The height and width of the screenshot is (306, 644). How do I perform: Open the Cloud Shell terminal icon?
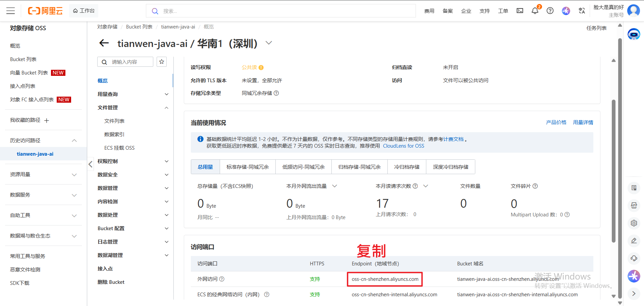(520, 11)
